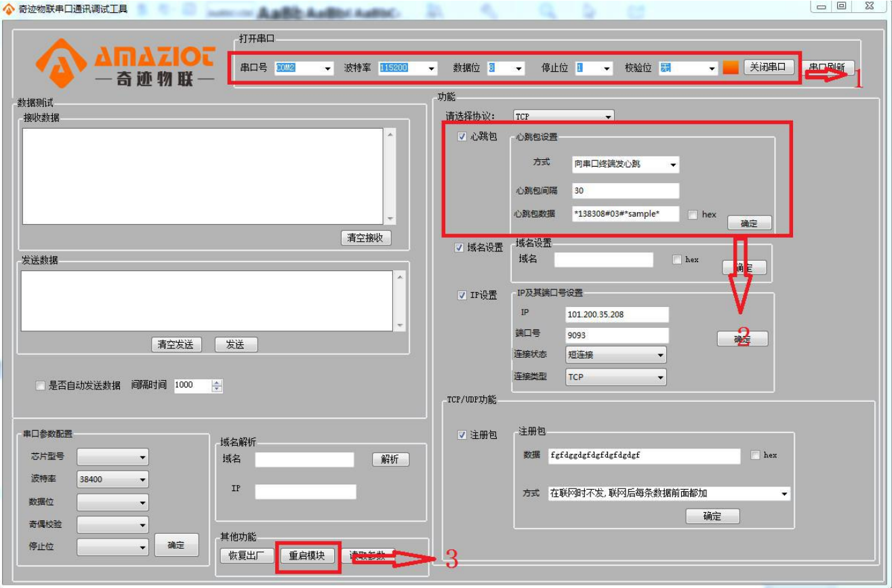Click the 端口号 field showing 9093
This screenshot has width=892, height=588.
tap(617, 335)
